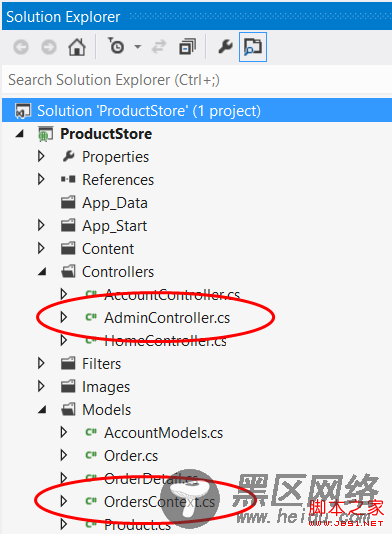The width and height of the screenshot is (392, 534).
Task: Click the Collapse All toolbar icon
Action: coord(187,47)
